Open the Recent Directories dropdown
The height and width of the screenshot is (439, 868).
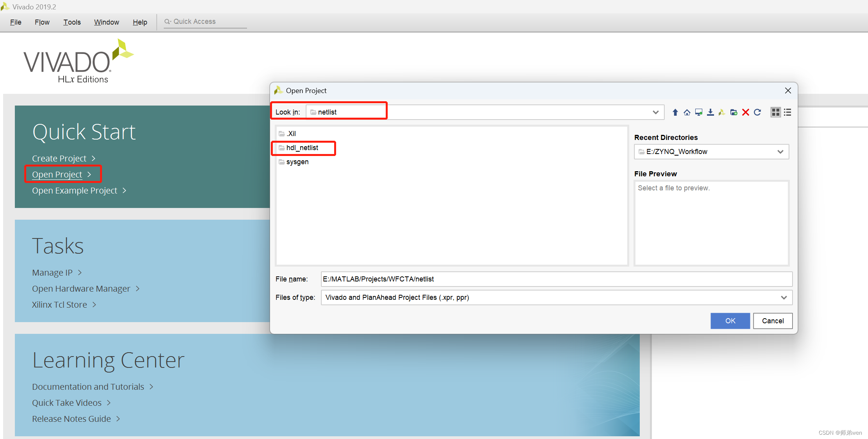tap(780, 152)
